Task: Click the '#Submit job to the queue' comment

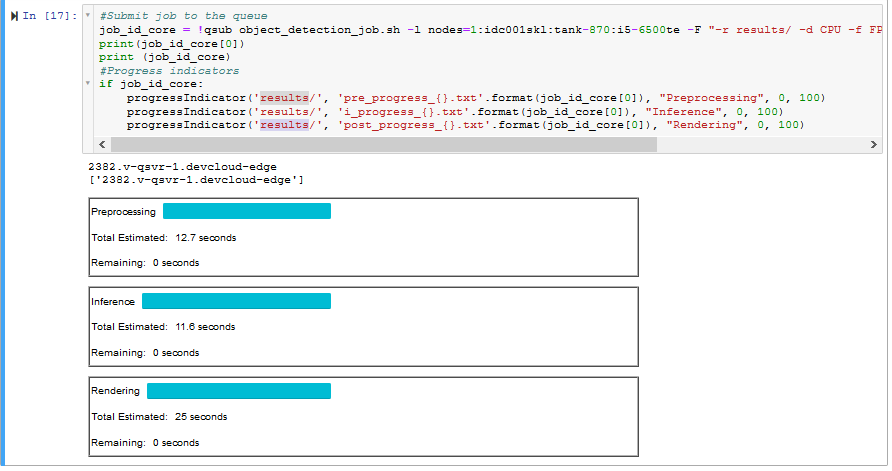Action: pos(183,16)
